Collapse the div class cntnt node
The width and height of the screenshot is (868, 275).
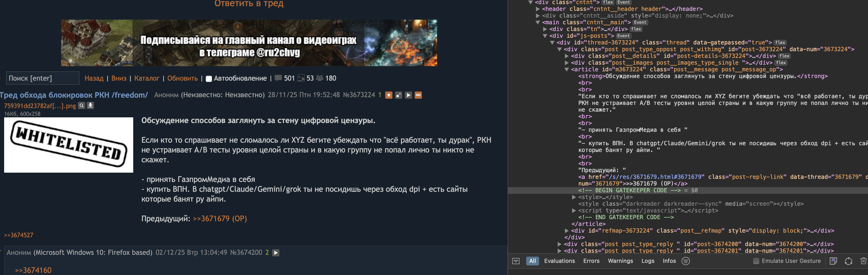530,2
